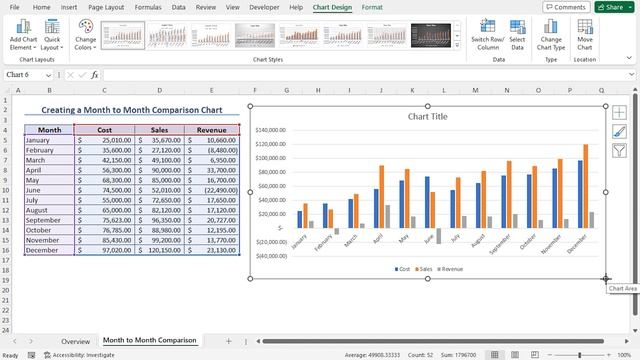The image size is (640, 360).
Task: Click the Revenue legend entry
Action: (450, 269)
